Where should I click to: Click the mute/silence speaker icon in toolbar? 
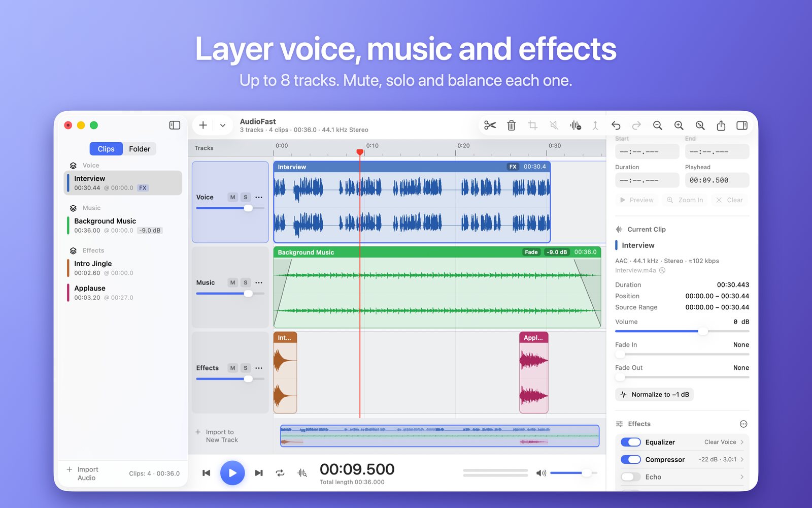[x=554, y=125]
